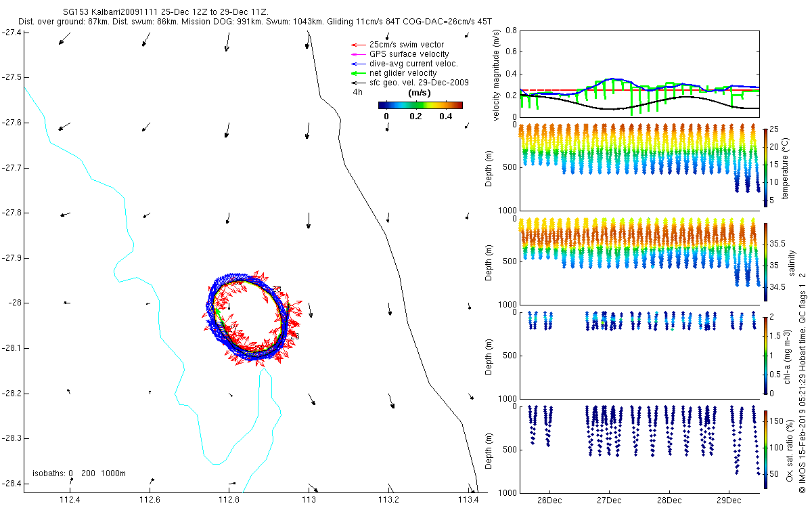This screenshot has height=508, width=812.
Task: Click the temperature color bar
Action: [x=765, y=167]
